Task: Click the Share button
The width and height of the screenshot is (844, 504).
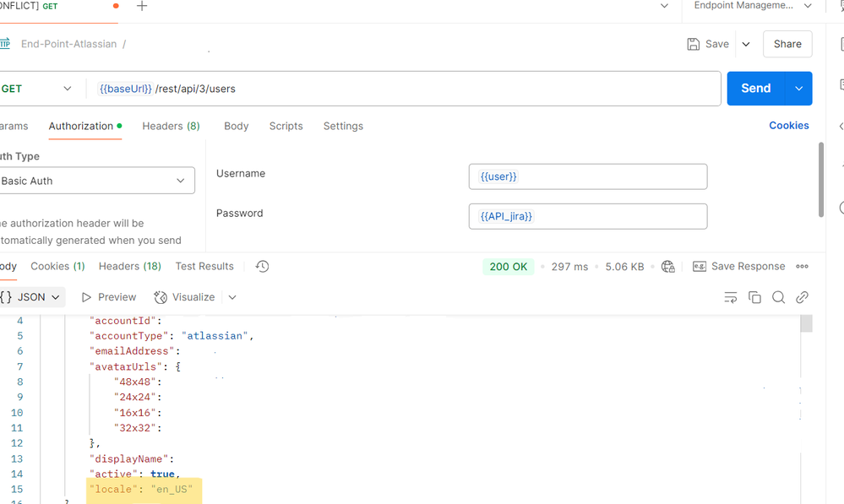Action: pyautogui.click(x=787, y=44)
